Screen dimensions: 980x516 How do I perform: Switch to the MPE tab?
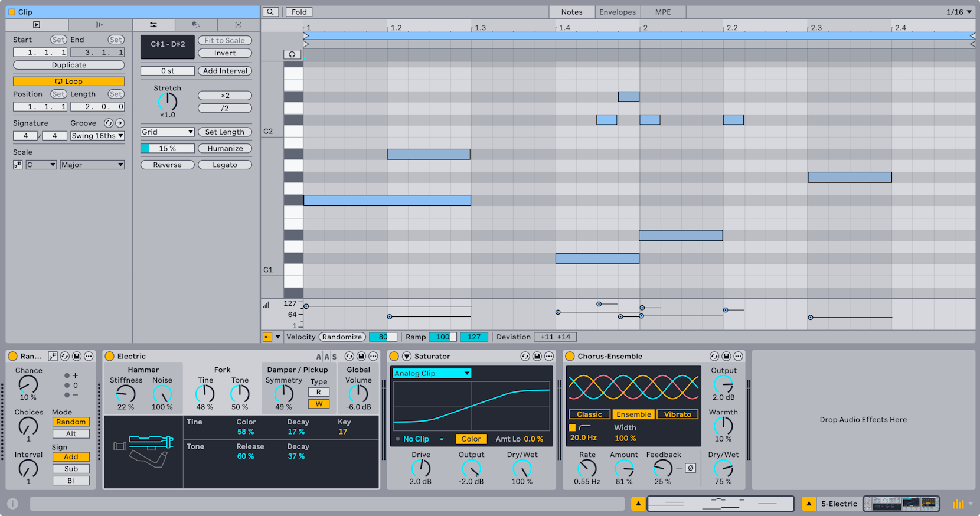click(x=663, y=12)
